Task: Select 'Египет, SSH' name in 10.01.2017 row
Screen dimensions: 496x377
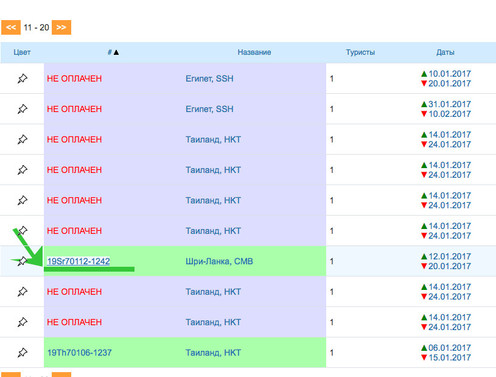Action: tap(209, 79)
